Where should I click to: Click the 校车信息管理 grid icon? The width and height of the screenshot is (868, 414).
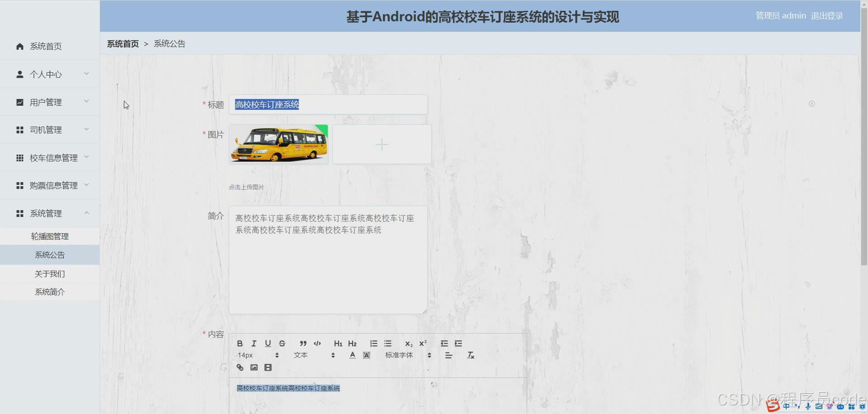click(x=20, y=158)
